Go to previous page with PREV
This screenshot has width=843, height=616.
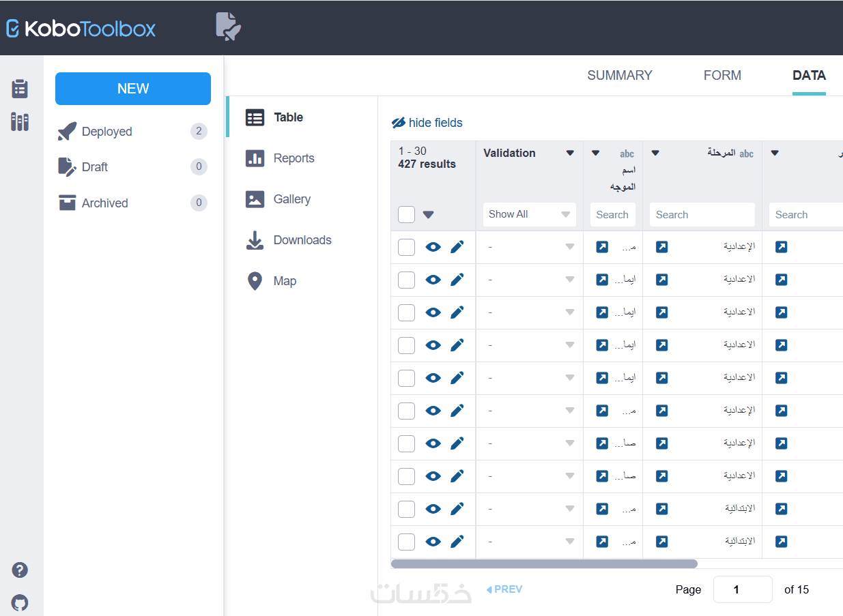point(504,589)
